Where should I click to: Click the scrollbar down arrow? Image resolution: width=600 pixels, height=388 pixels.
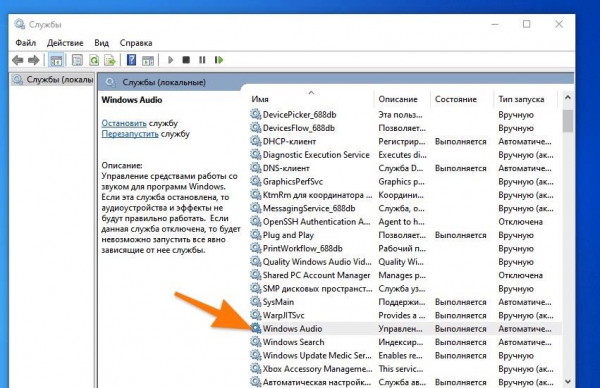(568, 381)
